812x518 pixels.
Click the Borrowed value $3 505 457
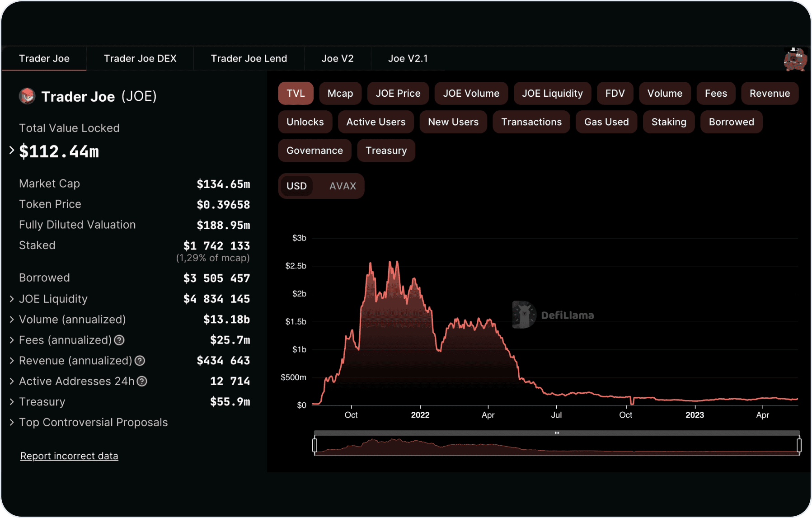pyautogui.click(x=216, y=278)
